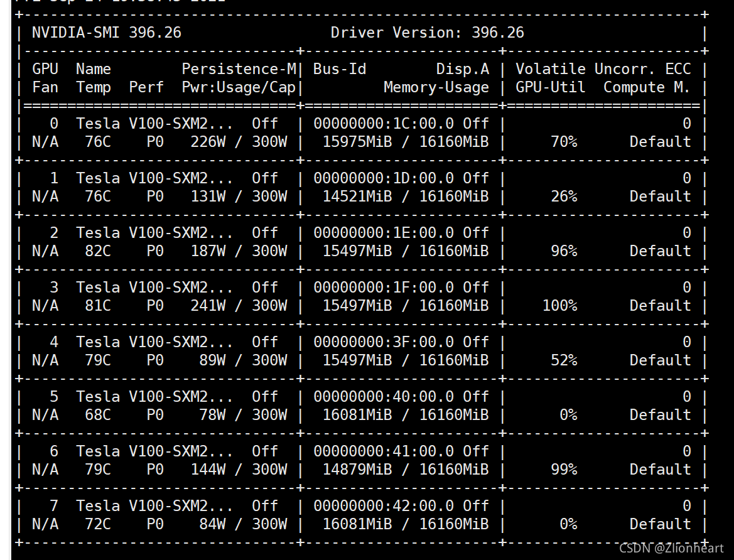
Task: Select "Tesla V100-SXM2..." beside bus 00000000:42:00.0
Action: (x=154, y=506)
